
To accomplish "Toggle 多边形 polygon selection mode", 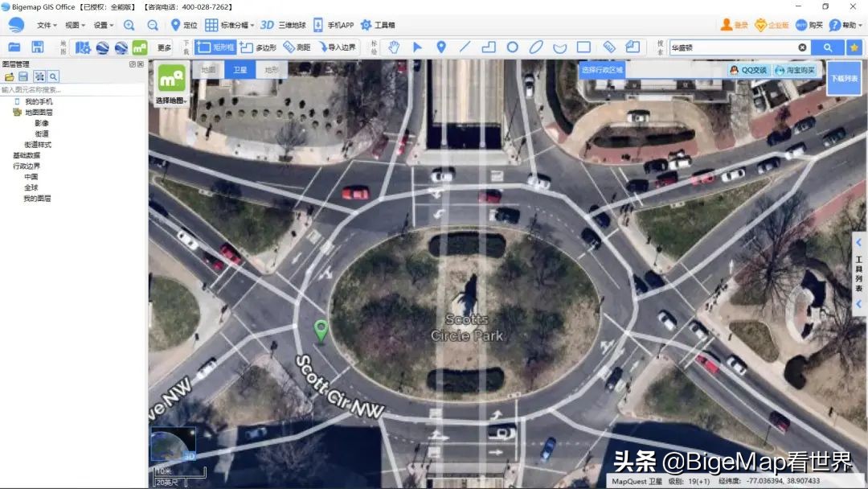I will 258,47.
